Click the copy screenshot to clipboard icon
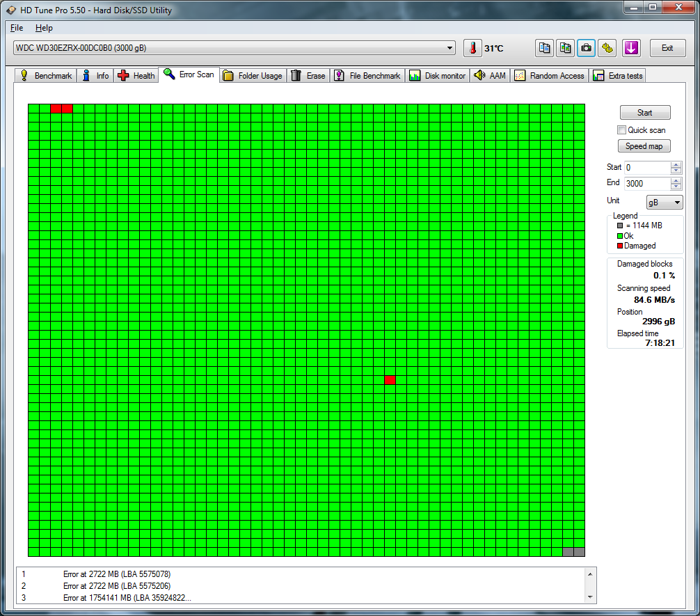This screenshot has width=700, height=616. (565, 48)
